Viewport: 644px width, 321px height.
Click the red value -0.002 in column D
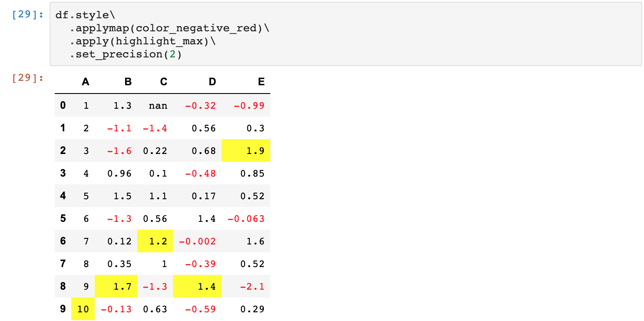(197, 241)
